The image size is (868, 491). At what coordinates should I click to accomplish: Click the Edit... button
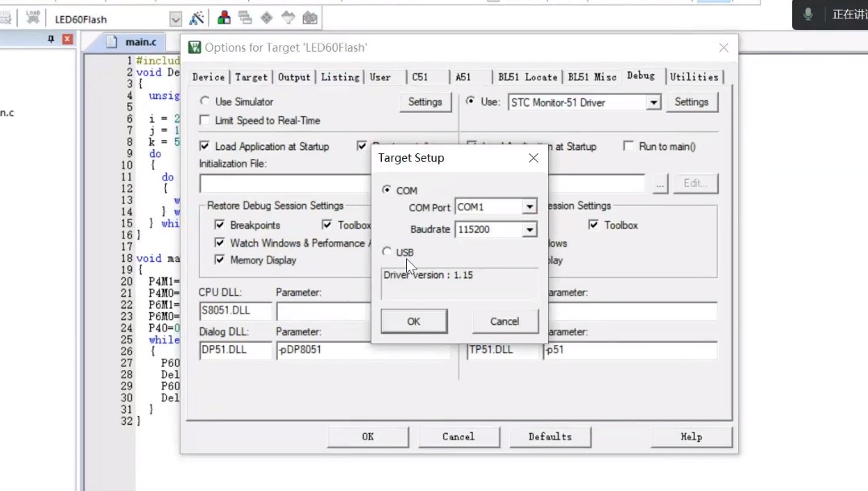(x=696, y=183)
